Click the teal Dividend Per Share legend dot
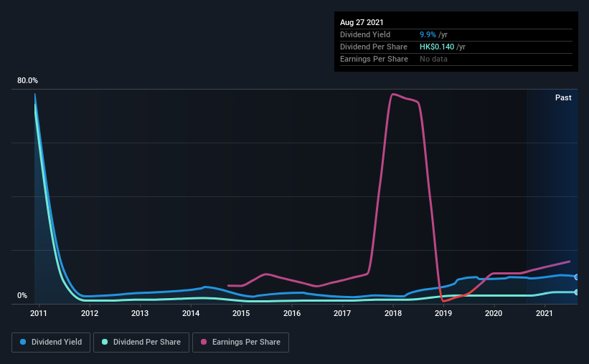The height and width of the screenshot is (364, 589). coord(105,342)
